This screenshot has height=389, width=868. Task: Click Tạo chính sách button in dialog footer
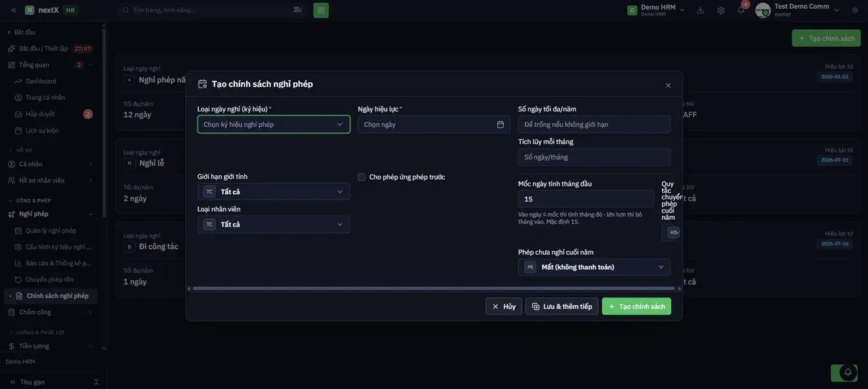click(637, 306)
